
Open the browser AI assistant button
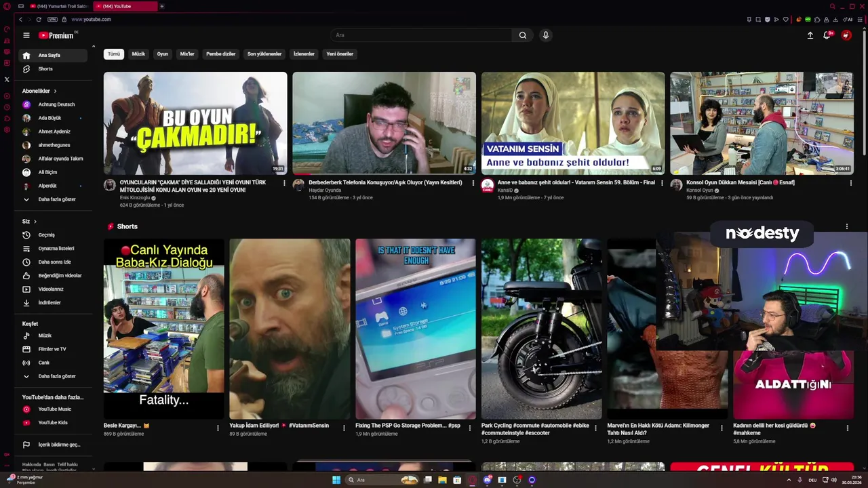pyautogui.click(x=848, y=20)
